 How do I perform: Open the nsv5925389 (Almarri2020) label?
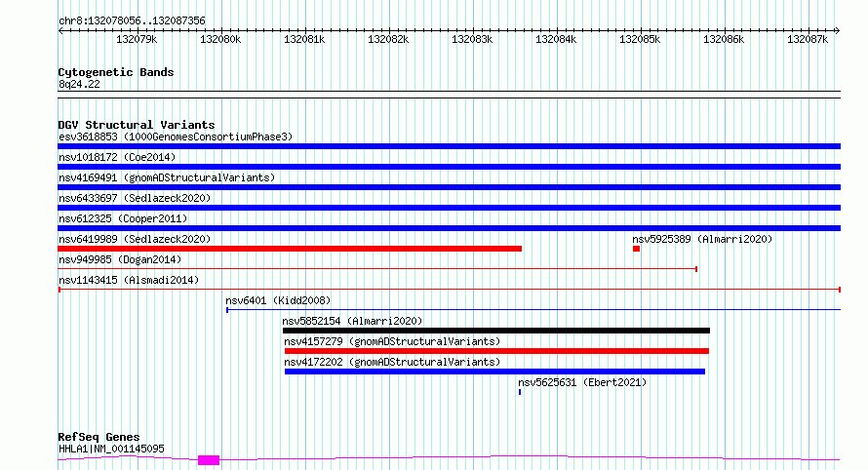coord(702,239)
